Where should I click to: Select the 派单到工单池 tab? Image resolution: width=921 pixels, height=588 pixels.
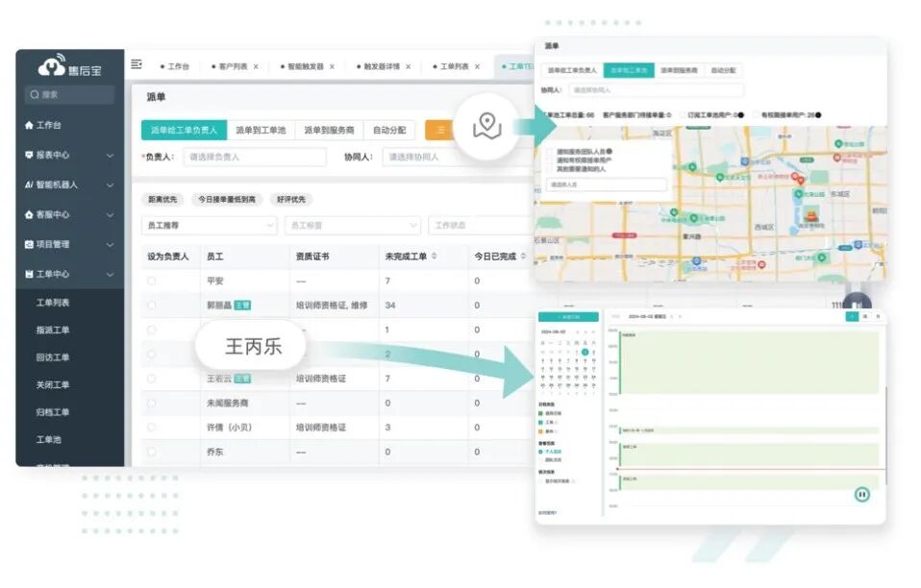[x=261, y=130]
